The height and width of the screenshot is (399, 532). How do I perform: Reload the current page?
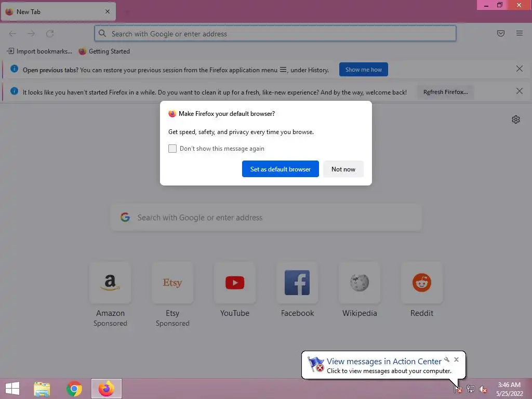50,34
